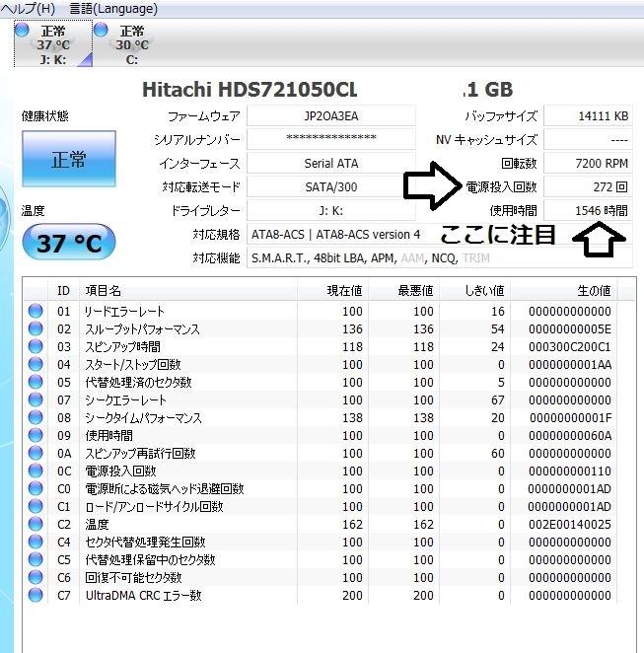This screenshot has width=644, height=653.
Task: Click the drive letter field J: K:
Action: [x=331, y=210]
